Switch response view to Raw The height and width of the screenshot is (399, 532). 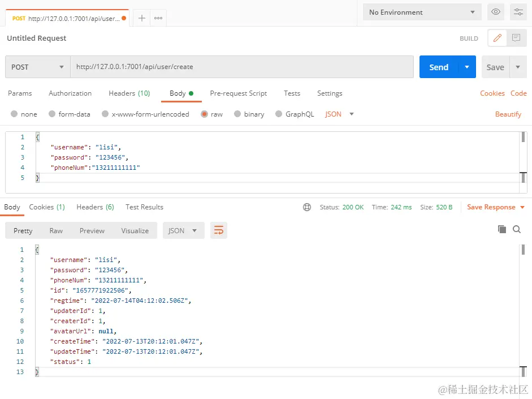tap(56, 230)
